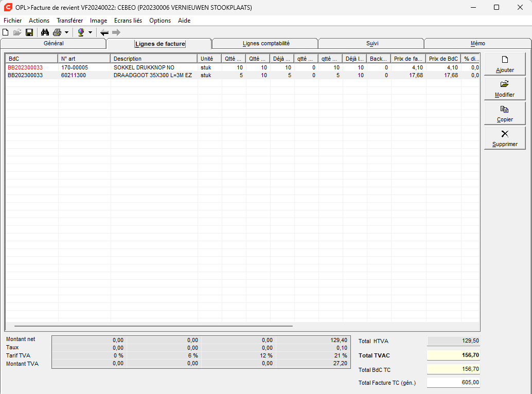Image resolution: width=532 pixels, height=394 pixels.
Task: Click the Ajouter button
Action: click(x=505, y=64)
